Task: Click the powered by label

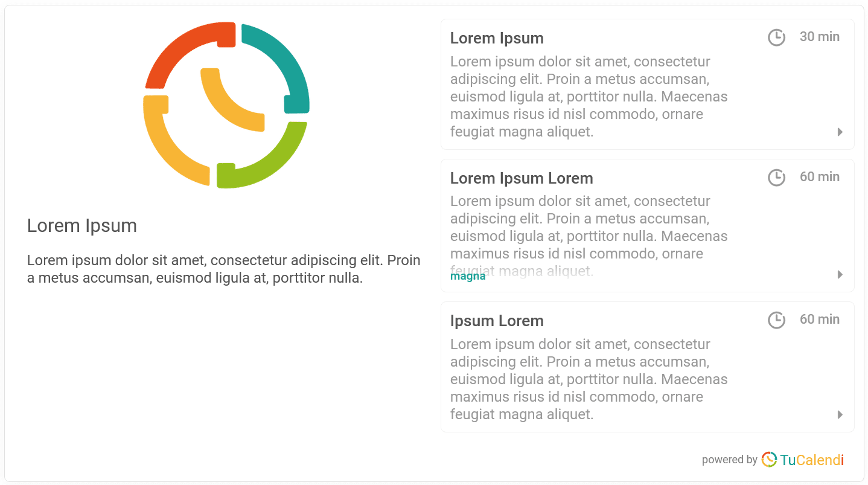Action: pos(729,460)
